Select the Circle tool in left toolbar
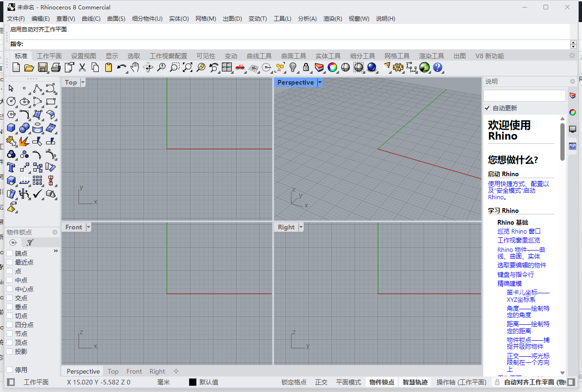This screenshot has height=392, width=582. (x=11, y=102)
